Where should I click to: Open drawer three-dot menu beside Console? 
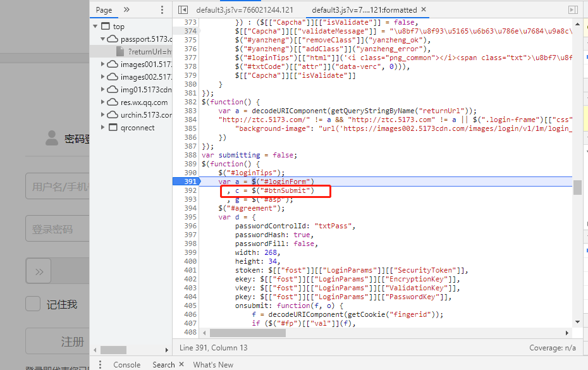[100, 365]
